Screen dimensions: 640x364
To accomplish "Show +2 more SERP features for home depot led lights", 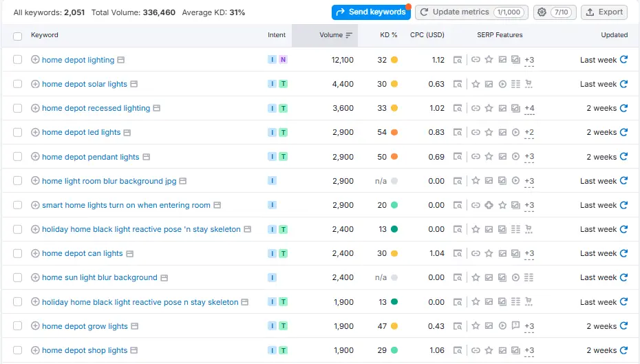I will pos(529,133).
